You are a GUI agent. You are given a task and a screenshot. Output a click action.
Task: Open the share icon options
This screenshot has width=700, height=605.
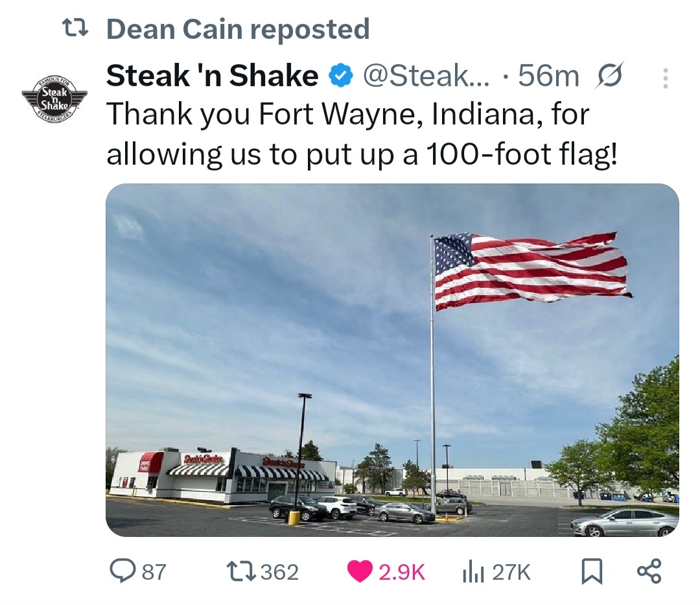pyautogui.click(x=649, y=571)
